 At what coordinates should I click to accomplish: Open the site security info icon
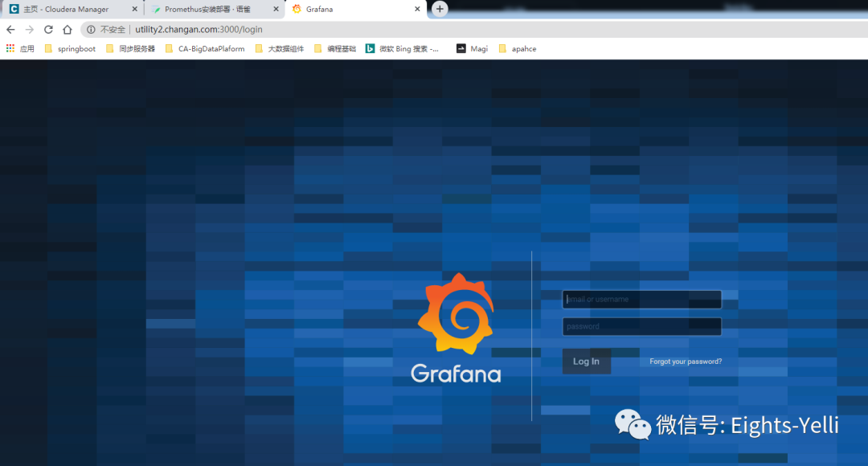tap(91, 30)
